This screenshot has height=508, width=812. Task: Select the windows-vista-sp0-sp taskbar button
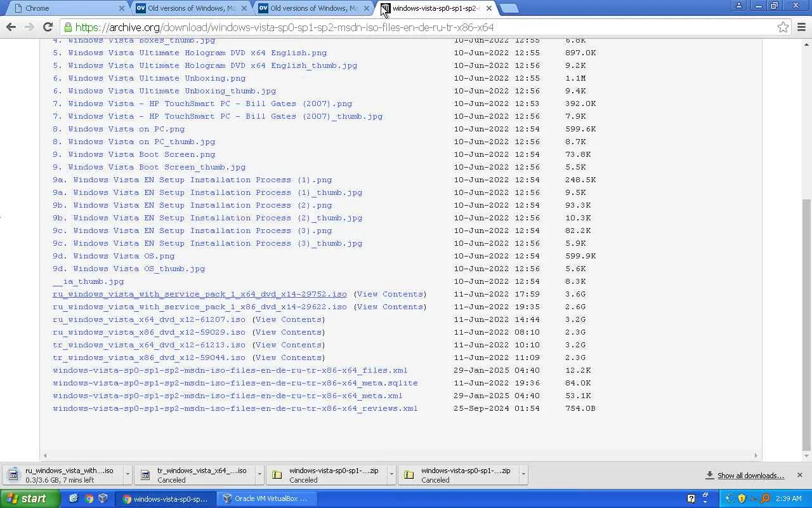tap(165, 498)
